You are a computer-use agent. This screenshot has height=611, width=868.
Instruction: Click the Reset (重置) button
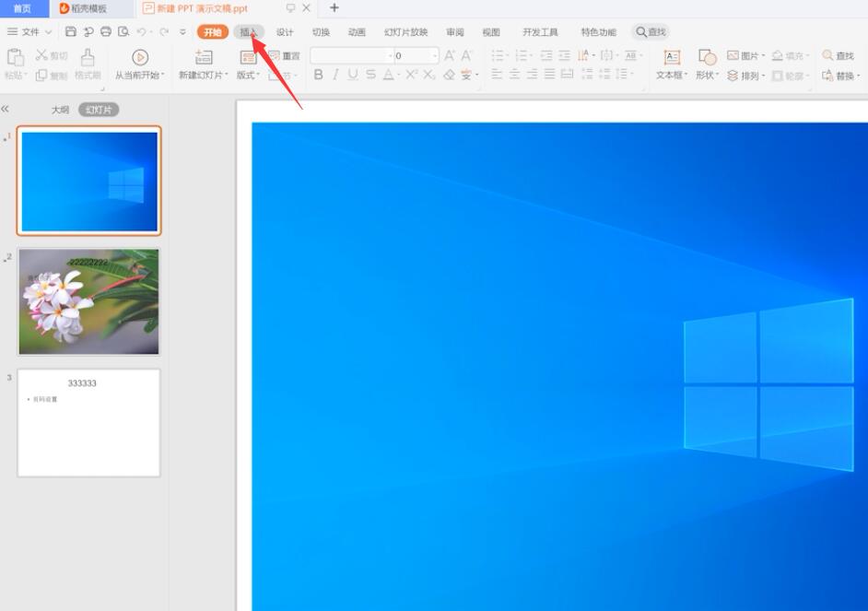pos(284,55)
